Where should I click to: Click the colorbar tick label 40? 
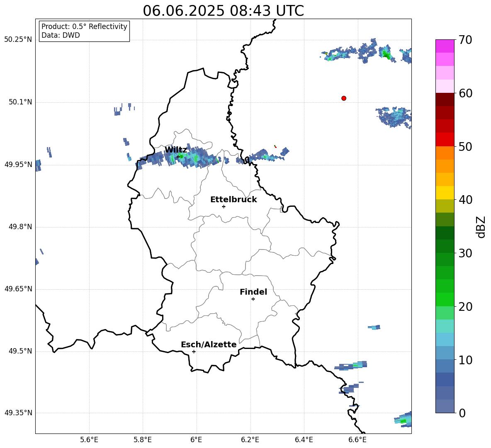[465, 200]
